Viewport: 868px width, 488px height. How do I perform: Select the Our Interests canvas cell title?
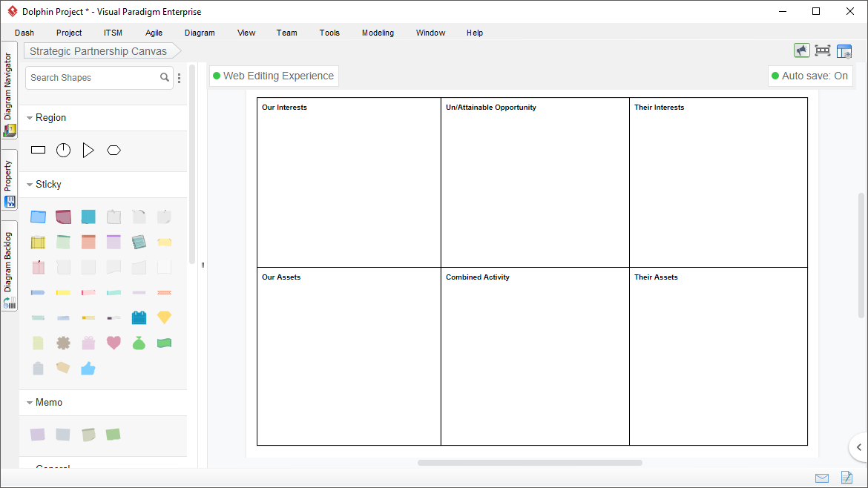285,108
